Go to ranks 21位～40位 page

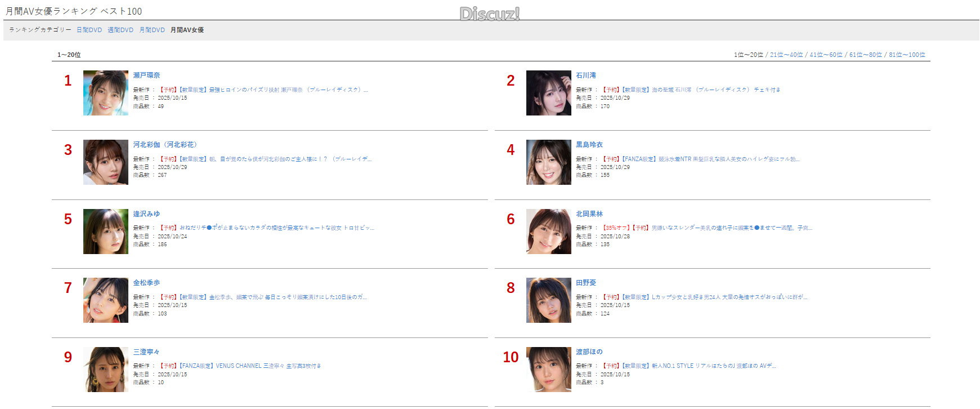[x=786, y=55]
